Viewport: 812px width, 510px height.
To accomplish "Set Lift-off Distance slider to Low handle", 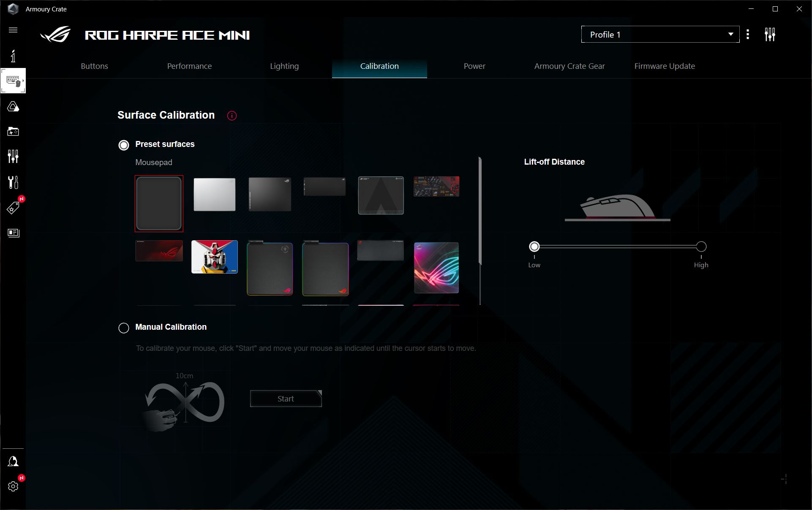I will (534, 247).
